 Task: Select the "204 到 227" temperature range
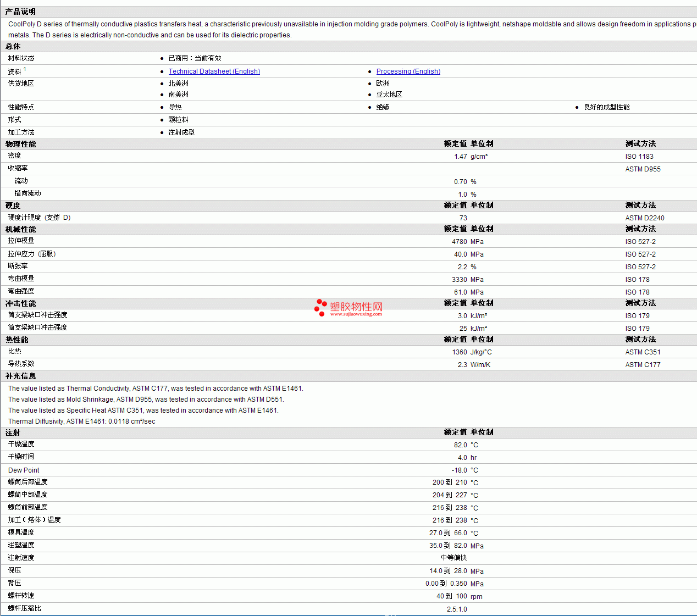pyautogui.click(x=450, y=495)
